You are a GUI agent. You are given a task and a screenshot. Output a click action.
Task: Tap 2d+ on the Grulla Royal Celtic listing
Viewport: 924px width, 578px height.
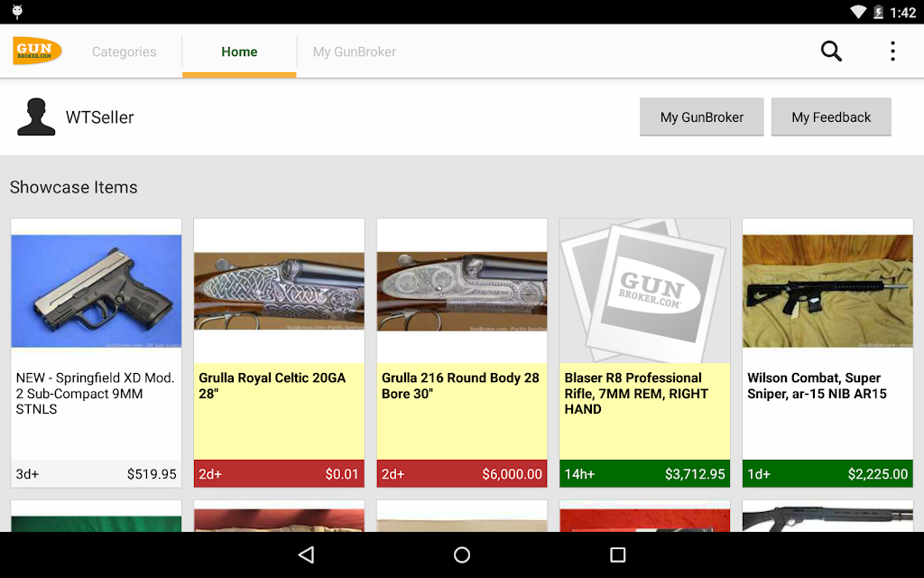coord(210,474)
